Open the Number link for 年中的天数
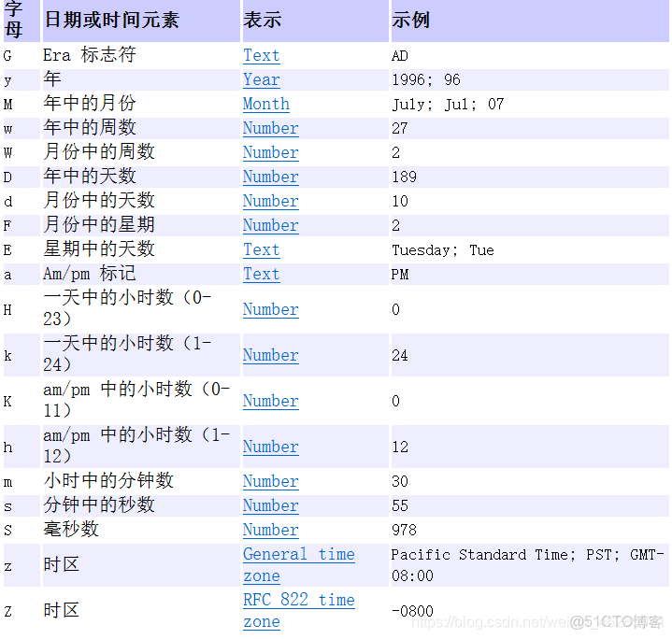 click(x=271, y=177)
